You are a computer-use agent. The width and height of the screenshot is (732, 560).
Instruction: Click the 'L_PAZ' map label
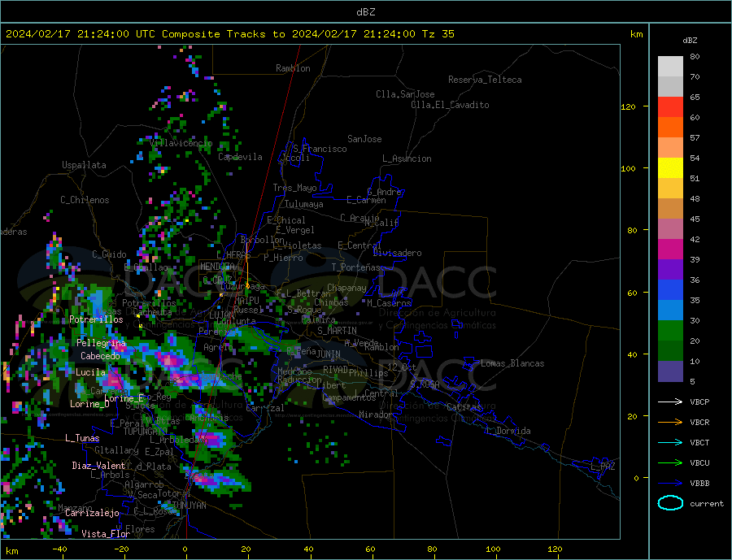tap(603, 467)
